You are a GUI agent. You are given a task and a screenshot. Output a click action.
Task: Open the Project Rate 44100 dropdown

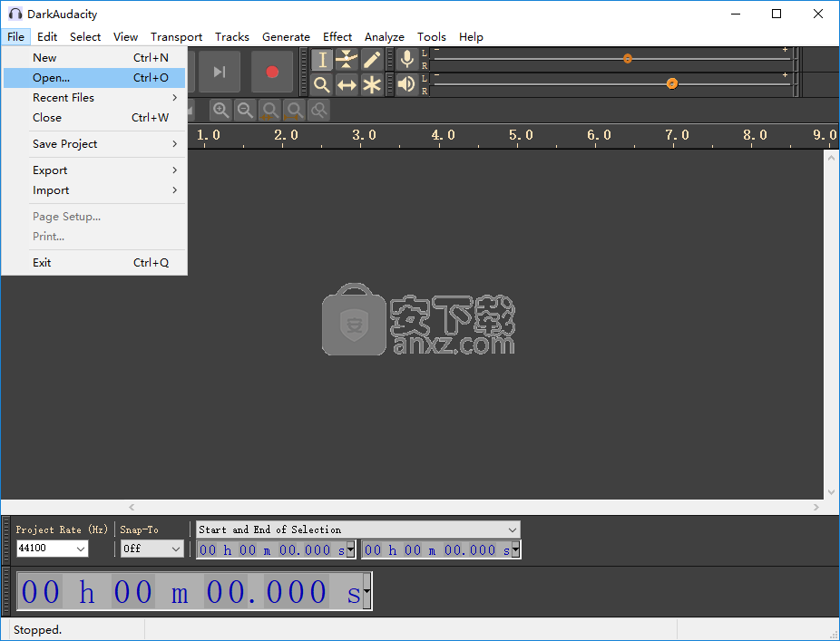point(52,549)
